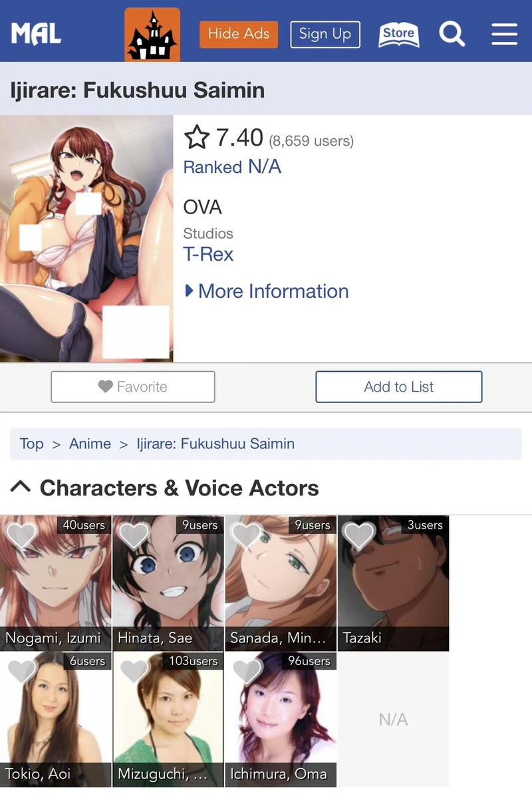Go to Top in the breadcrumb
This screenshot has width=532, height=798.
32,444
